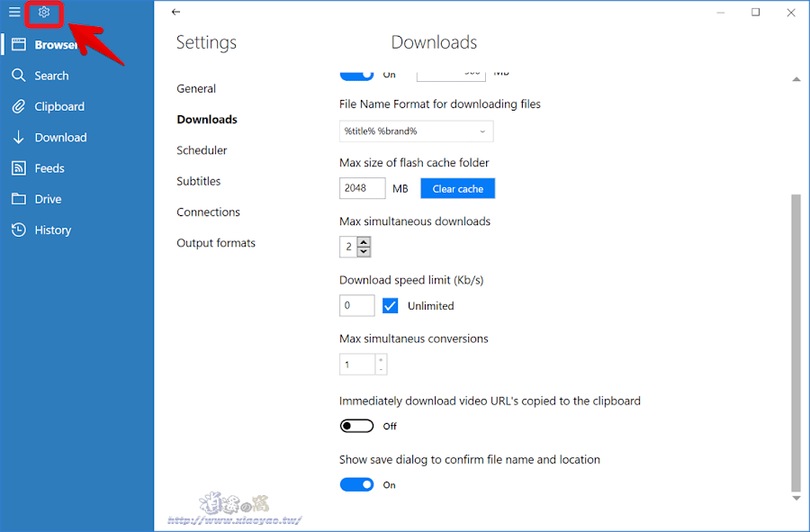This screenshot has height=532, width=810.
Task: Open the settings gear icon
Action: [43, 13]
